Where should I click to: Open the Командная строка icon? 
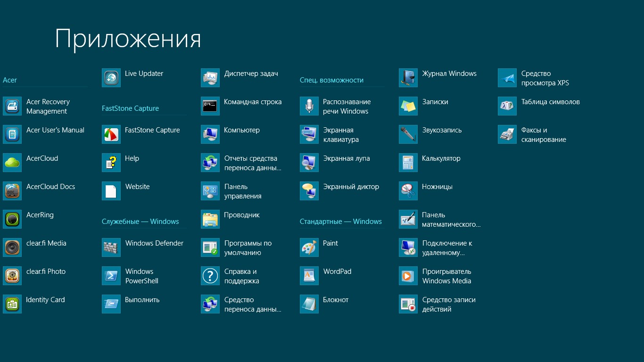point(210,106)
